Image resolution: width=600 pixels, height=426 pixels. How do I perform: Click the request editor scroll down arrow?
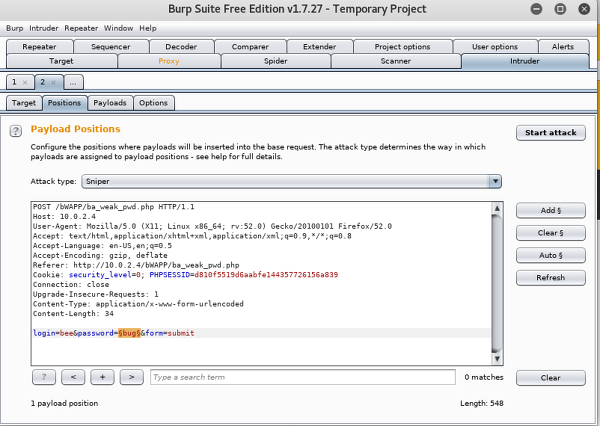coord(497,359)
